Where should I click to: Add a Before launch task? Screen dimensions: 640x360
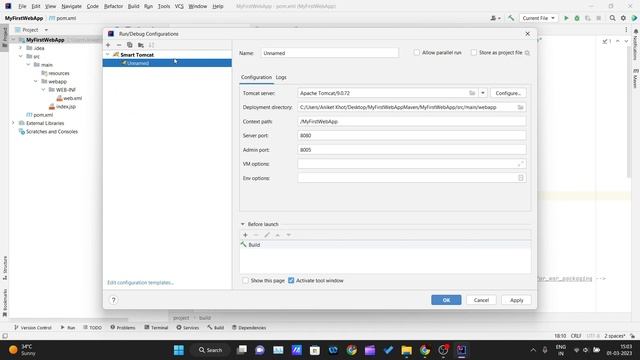(245, 235)
